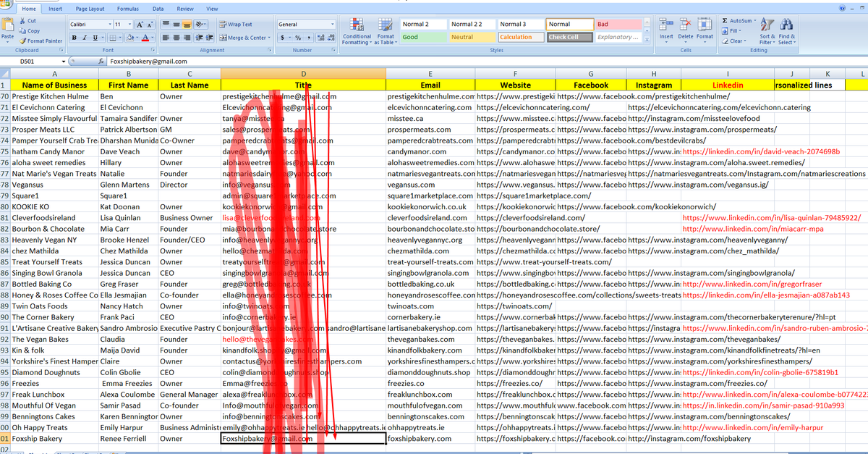
Task: Open Sort & Filter menu
Action: [767, 31]
